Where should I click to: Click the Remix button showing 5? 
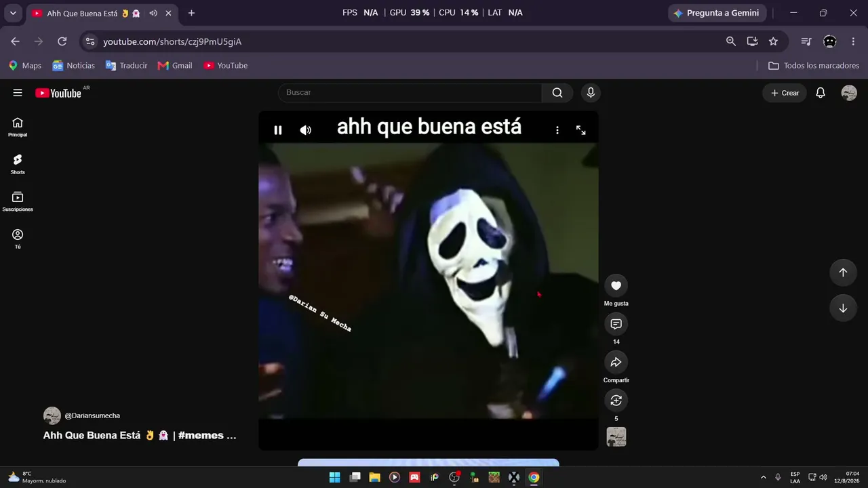coord(616,401)
